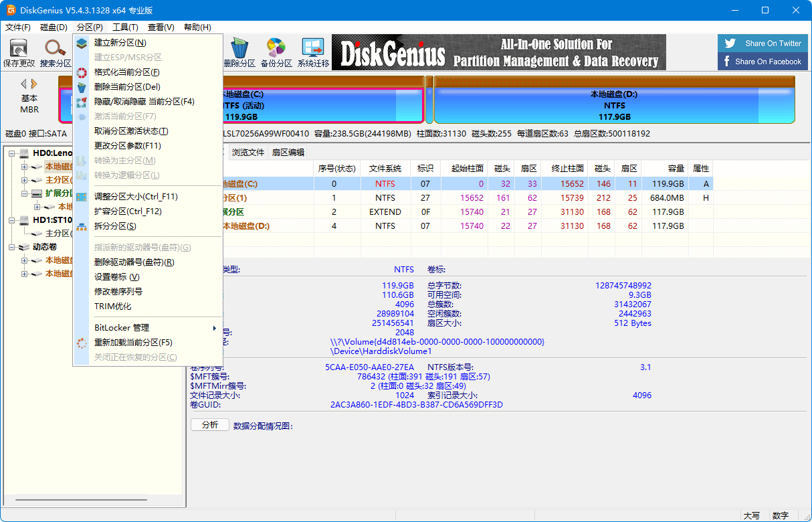Select 设置卷标 (V) menu entry
The width and height of the screenshot is (812, 522).
click(x=148, y=277)
